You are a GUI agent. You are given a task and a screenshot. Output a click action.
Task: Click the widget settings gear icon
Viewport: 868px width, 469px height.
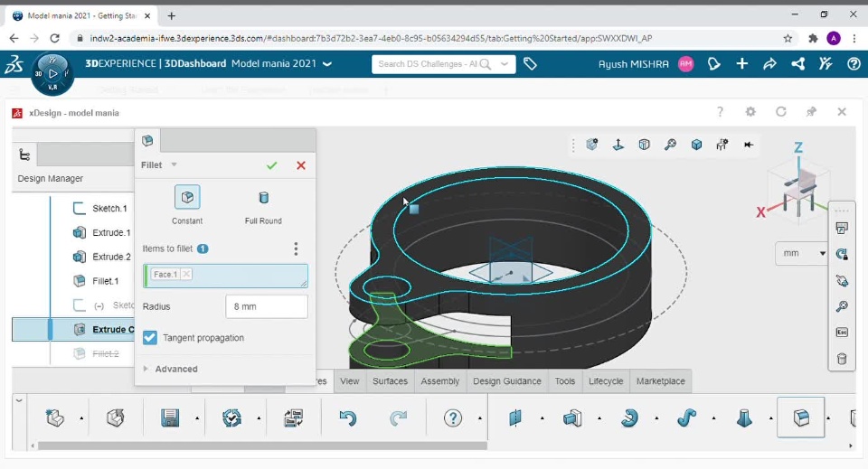(750, 112)
